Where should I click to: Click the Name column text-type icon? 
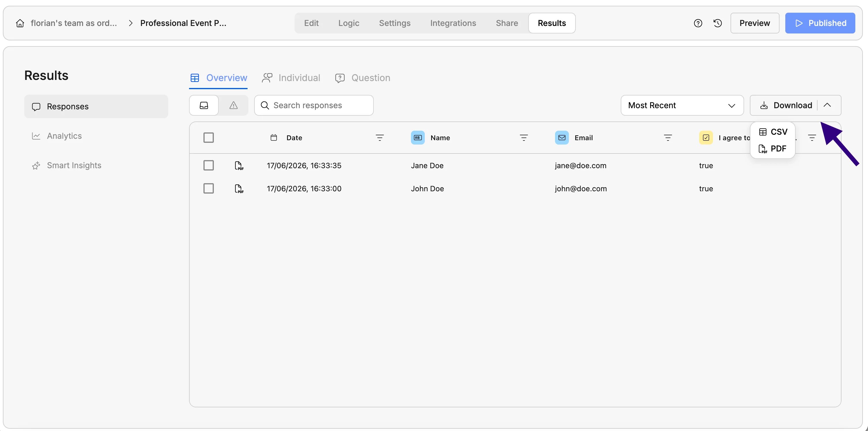point(418,138)
